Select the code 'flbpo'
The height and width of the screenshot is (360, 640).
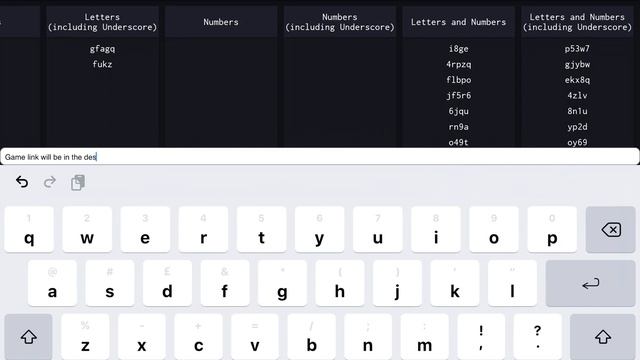[x=458, y=80]
